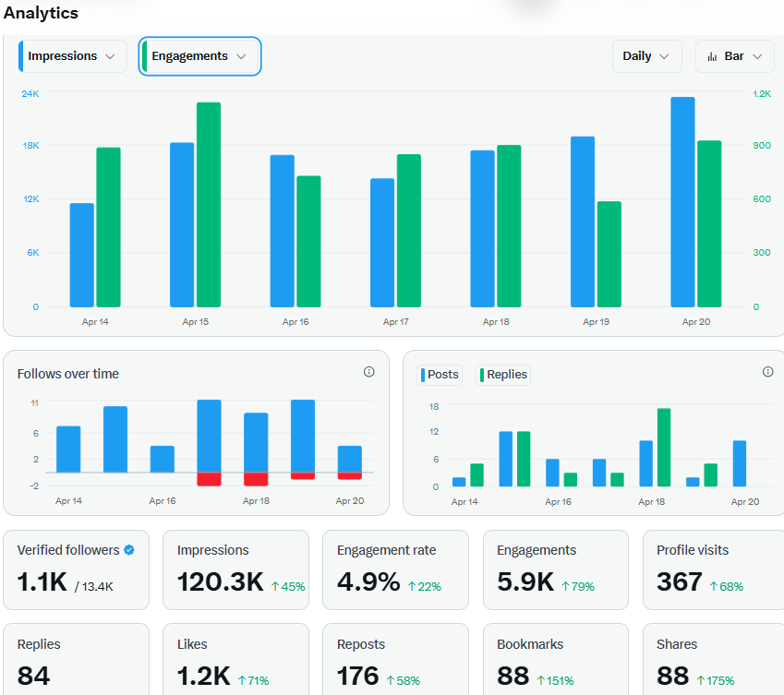The width and height of the screenshot is (784, 695).
Task: Click the Analytics page heading
Action: 41,13
